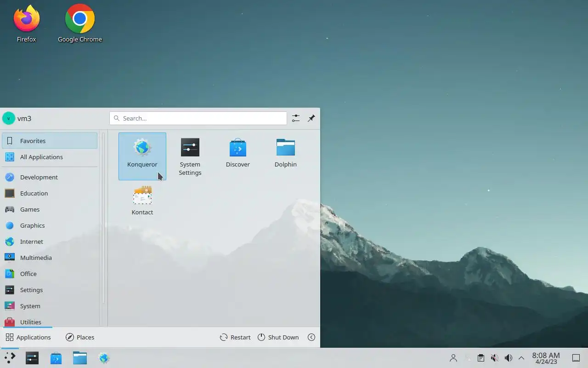Switch to the Places tab
588x368 pixels.
click(80, 337)
